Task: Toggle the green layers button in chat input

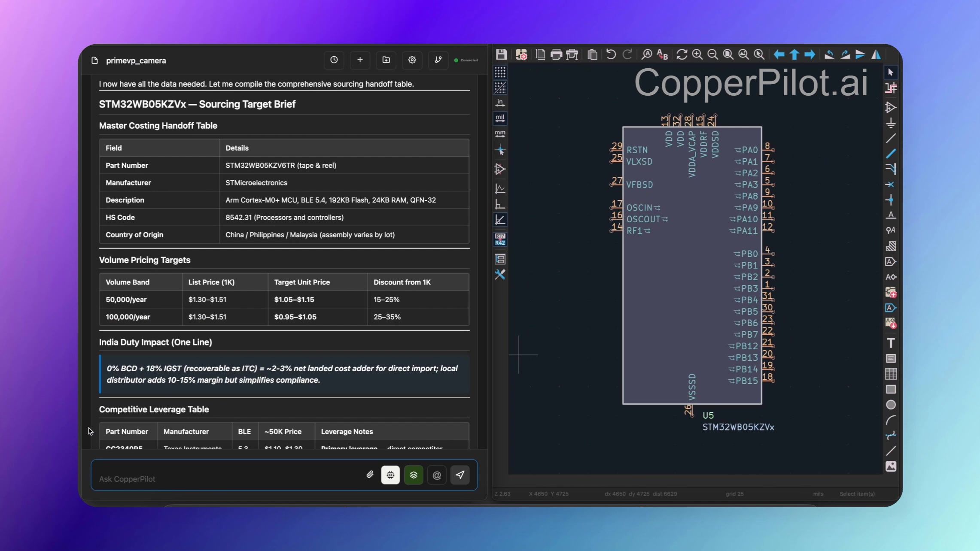Action: point(414,475)
